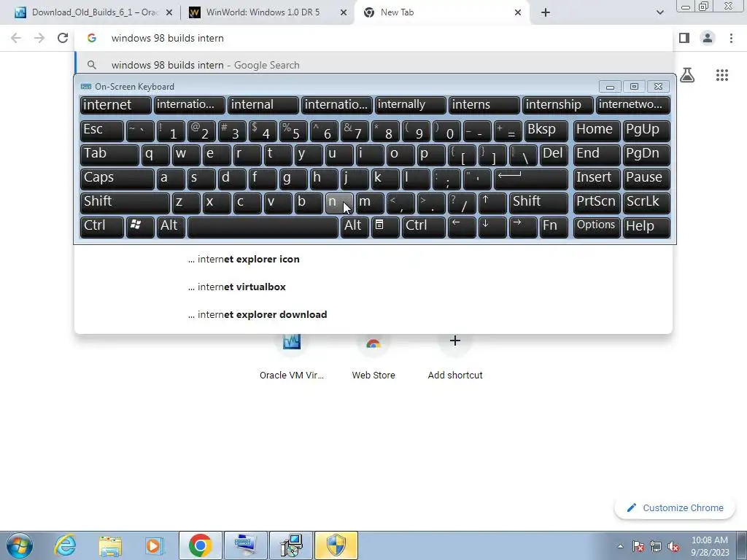Choose the 'internal' word prediction

[x=263, y=105]
